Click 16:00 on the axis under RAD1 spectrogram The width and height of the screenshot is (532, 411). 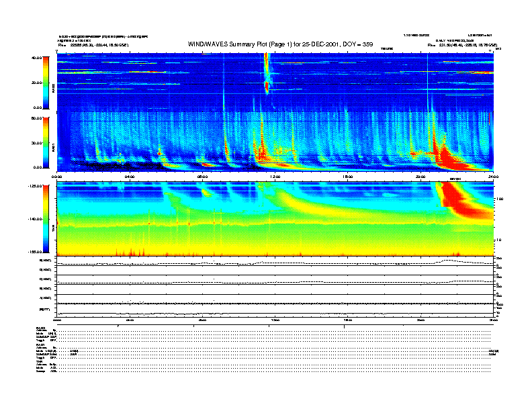pyautogui.click(x=348, y=177)
